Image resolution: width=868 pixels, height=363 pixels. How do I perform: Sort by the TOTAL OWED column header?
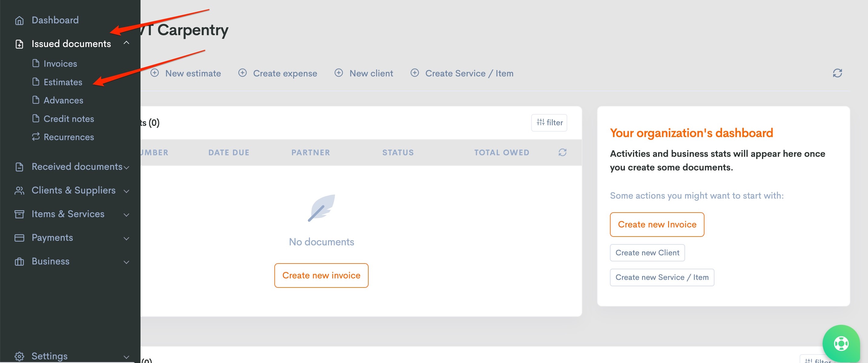click(x=502, y=153)
